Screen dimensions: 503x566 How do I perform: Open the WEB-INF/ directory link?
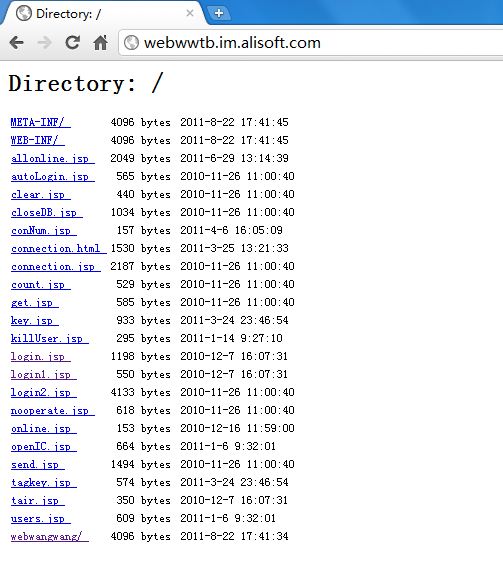(x=38, y=140)
